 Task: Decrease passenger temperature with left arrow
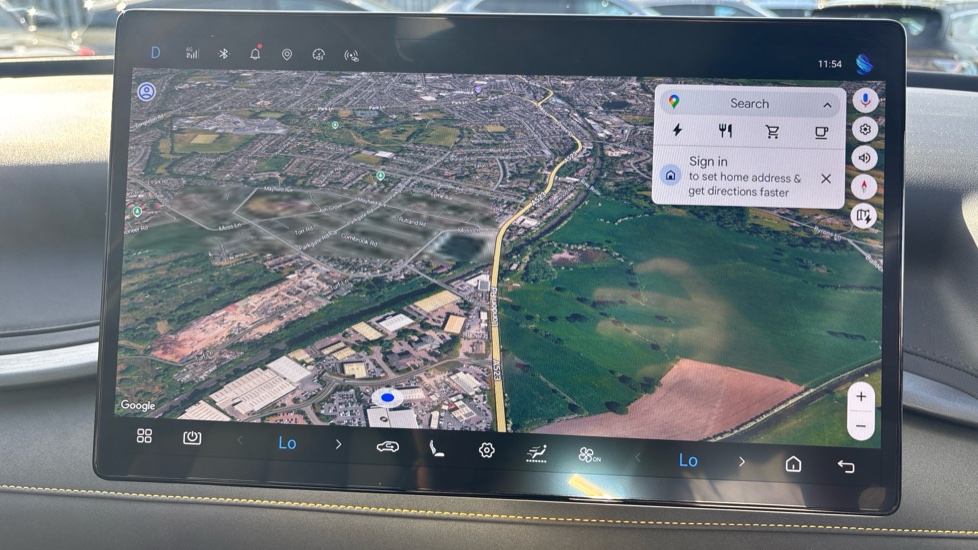(x=637, y=458)
